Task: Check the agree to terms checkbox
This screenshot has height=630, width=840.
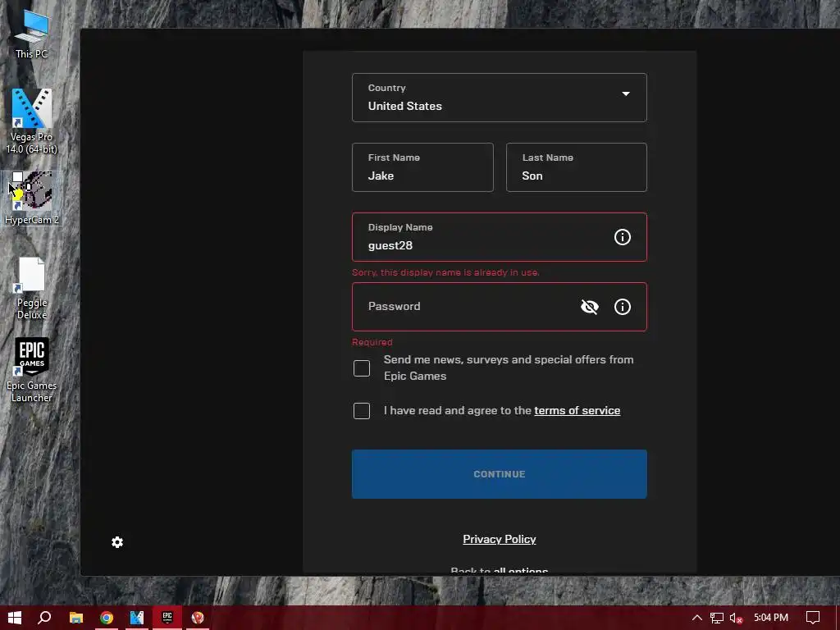Action: [x=362, y=411]
